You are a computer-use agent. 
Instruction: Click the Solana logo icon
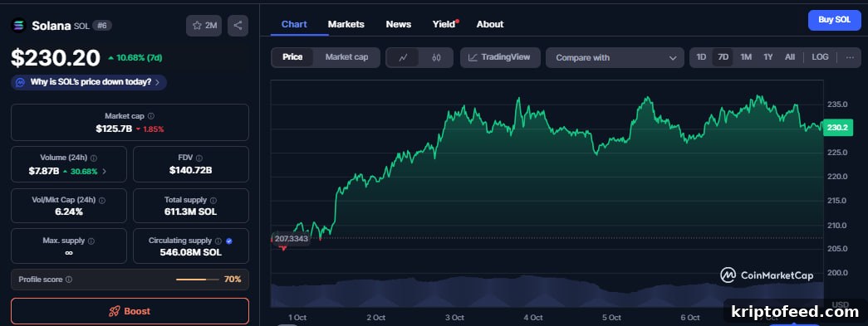pyautogui.click(x=19, y=26)
